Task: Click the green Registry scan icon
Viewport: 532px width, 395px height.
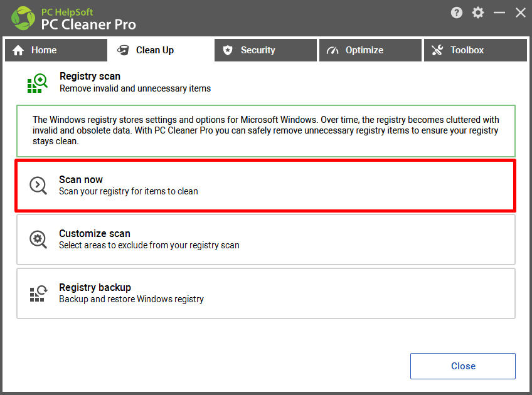Action: (37, 83)
